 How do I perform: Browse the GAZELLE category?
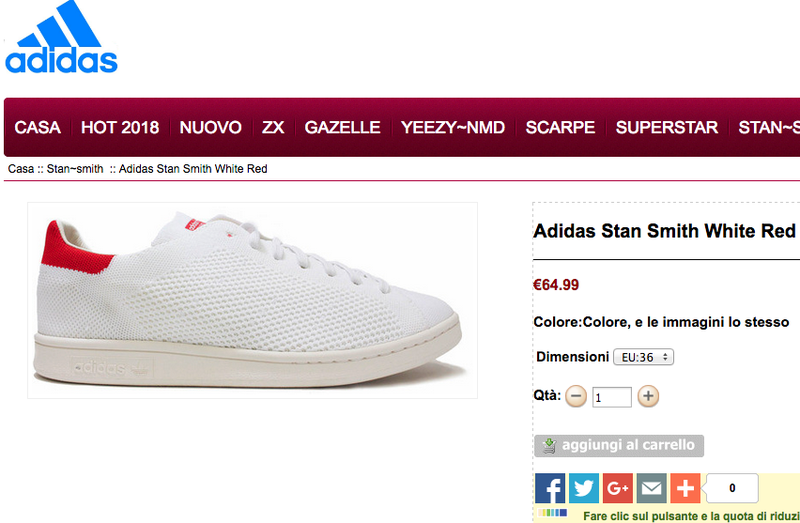343,128
